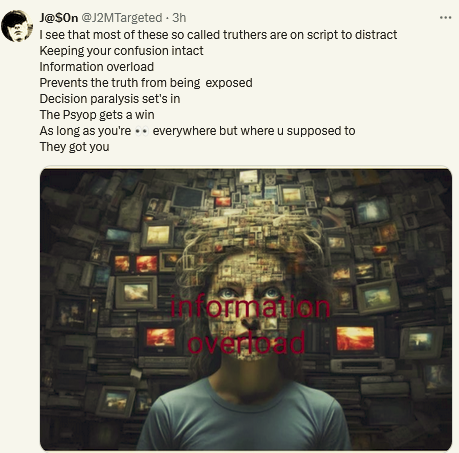Viewport: 459px width, 453px height.
Task: Click the woman's face in the image
Action: 252,308
